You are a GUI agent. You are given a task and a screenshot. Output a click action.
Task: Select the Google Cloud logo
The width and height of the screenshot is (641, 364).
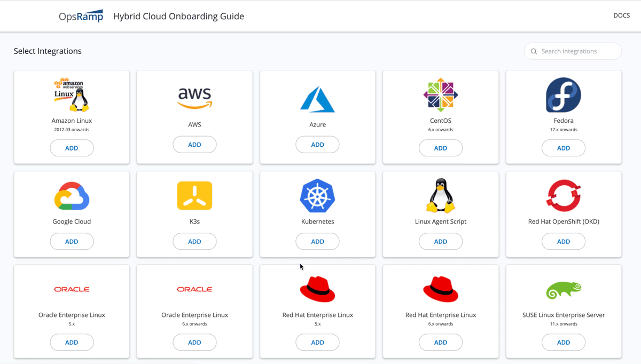point(72,196)
